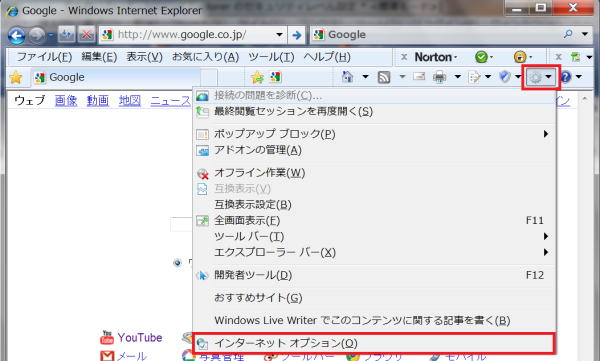This screenshot has width=600, height=361.
Task: Click the Forward navigation button
Action: 37,35
